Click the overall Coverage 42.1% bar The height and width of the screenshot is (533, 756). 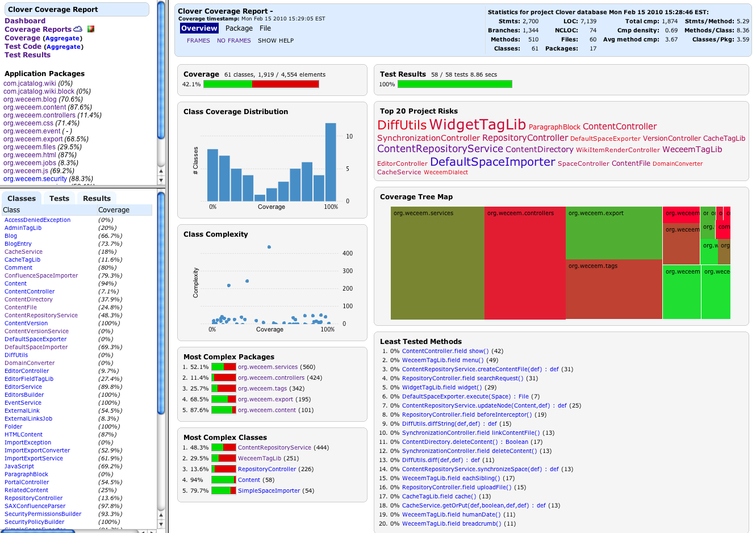(x=261, y=84)
